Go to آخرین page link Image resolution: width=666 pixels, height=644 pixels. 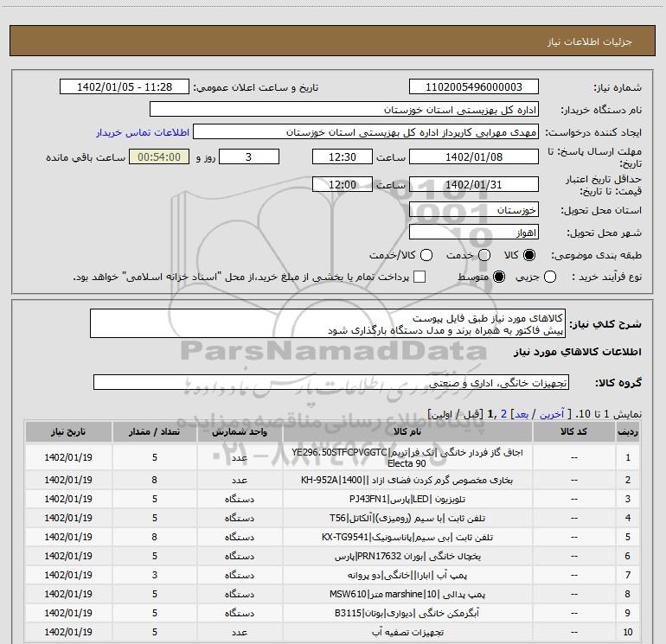[552, 414]
